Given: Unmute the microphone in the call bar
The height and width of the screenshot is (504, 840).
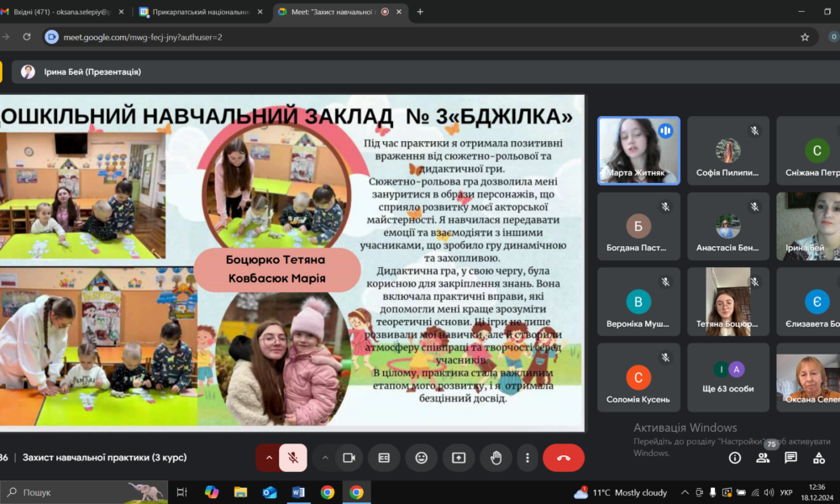Looking at the screenshot, I should pyautogui.click(x=293, y=458).
